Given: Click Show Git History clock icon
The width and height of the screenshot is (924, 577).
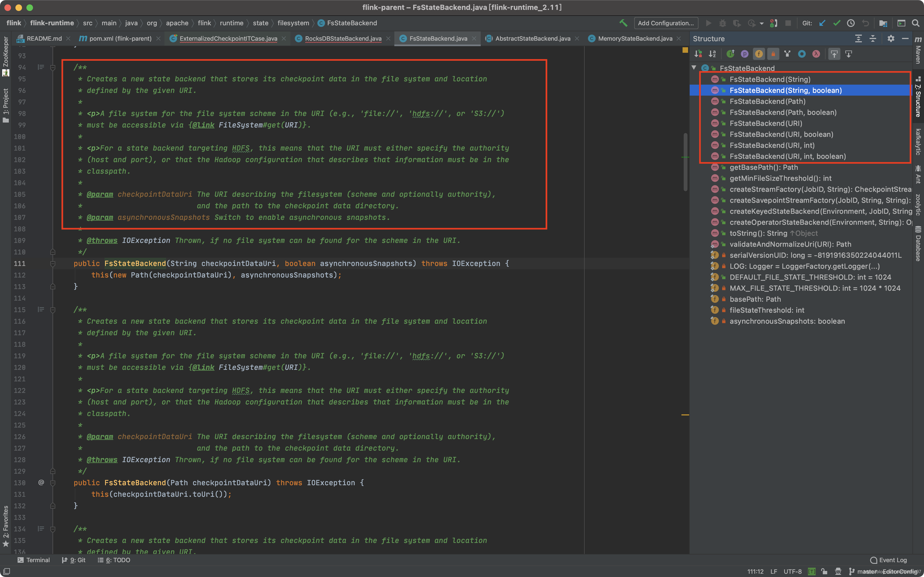Looking at the screenshot, I should coord(851,23).
